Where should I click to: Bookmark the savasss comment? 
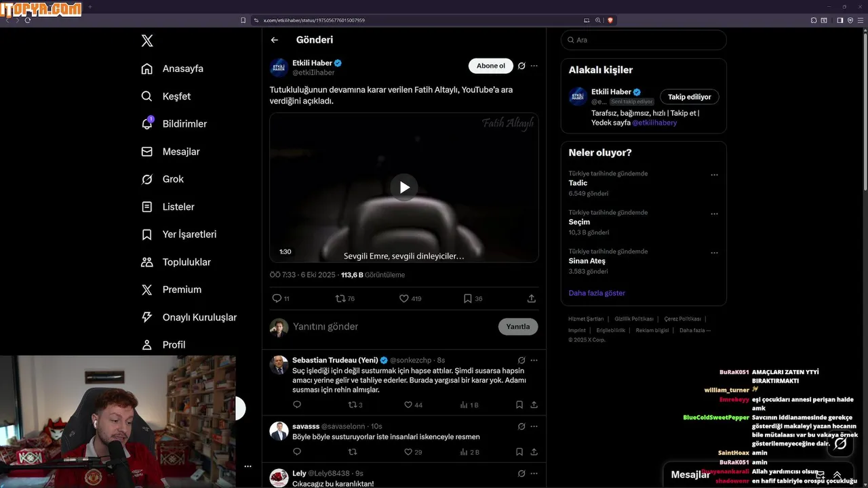[x=519, y=452]
